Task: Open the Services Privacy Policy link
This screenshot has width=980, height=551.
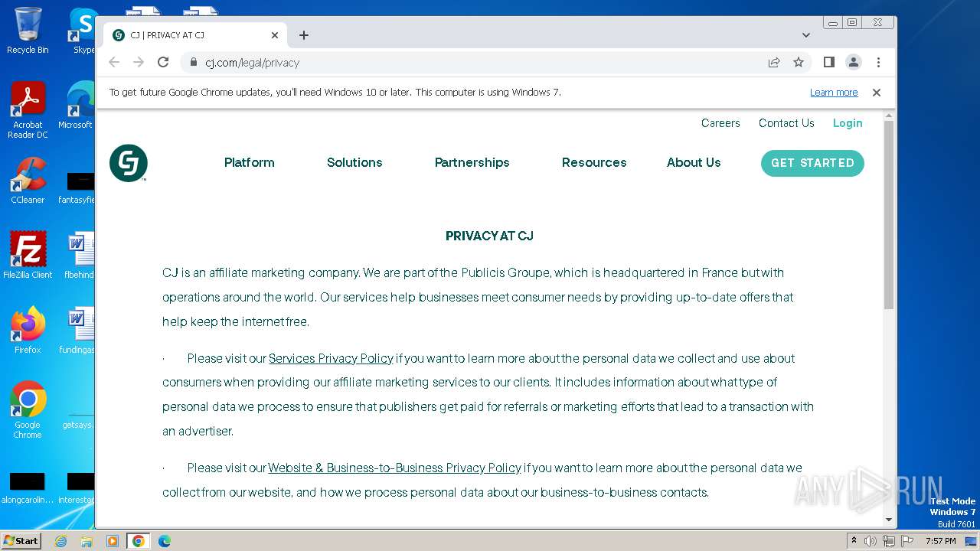Action: pos(331,358)
